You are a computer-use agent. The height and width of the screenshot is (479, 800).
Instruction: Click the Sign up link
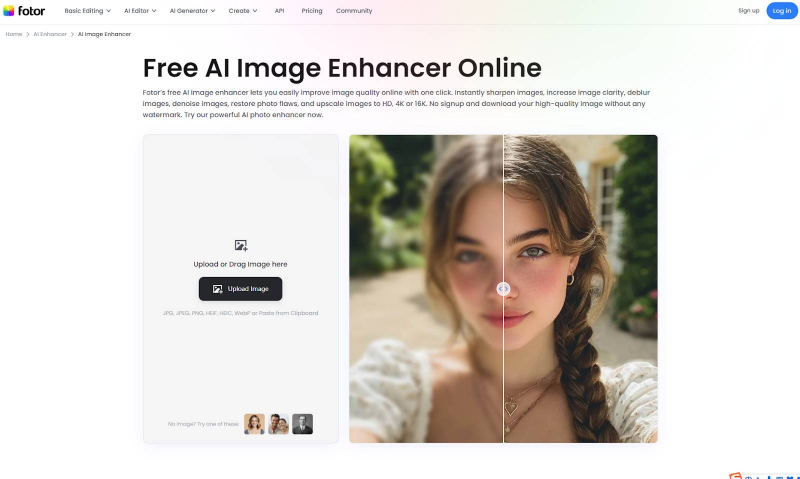click(x=748, y=11)
